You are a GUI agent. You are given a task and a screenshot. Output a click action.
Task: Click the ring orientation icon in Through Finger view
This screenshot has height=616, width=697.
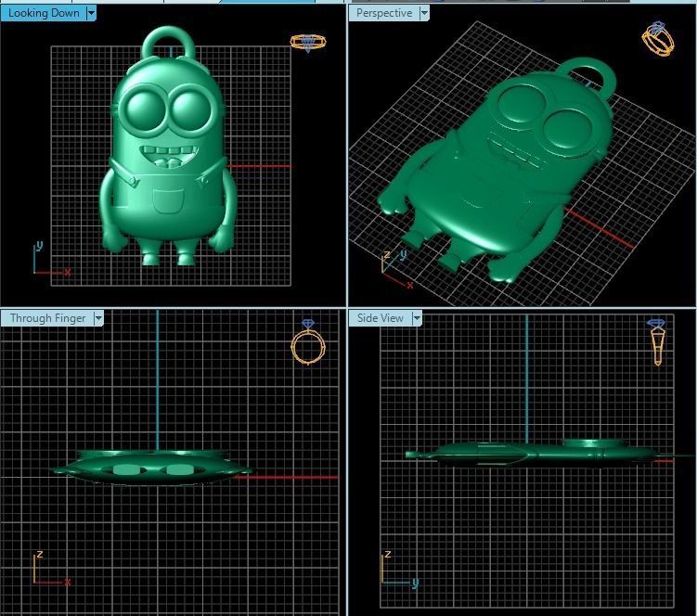[308, 342]
